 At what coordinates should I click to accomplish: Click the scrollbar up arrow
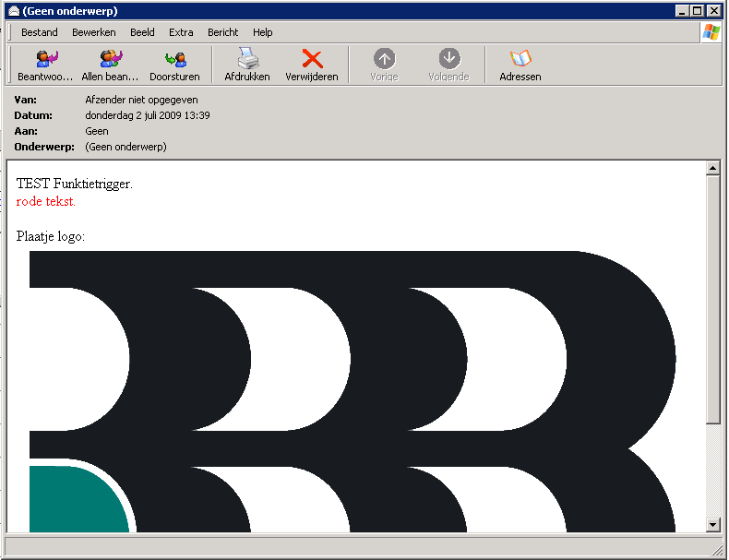(712, 168)
